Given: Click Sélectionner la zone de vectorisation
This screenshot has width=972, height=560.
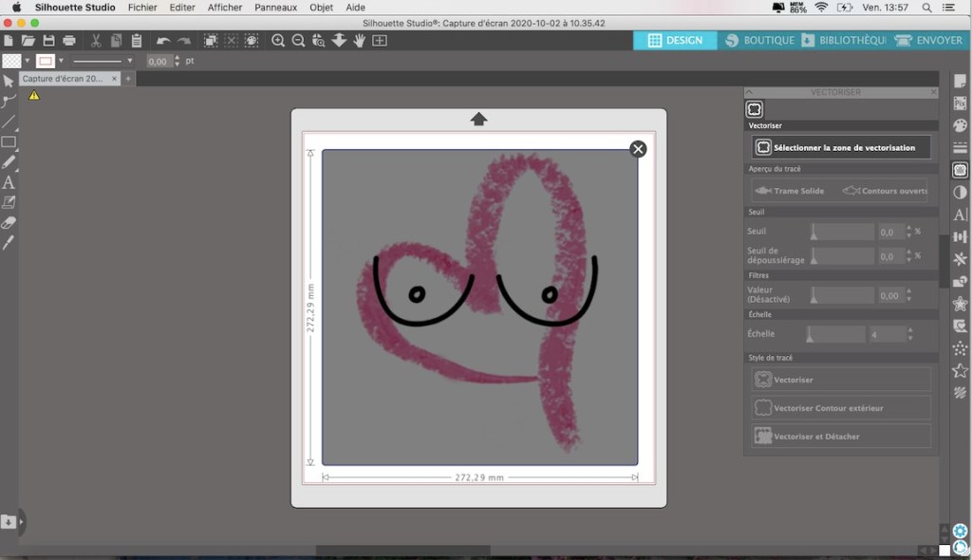Looking at the screenshot, I should [x=841, y=147].
